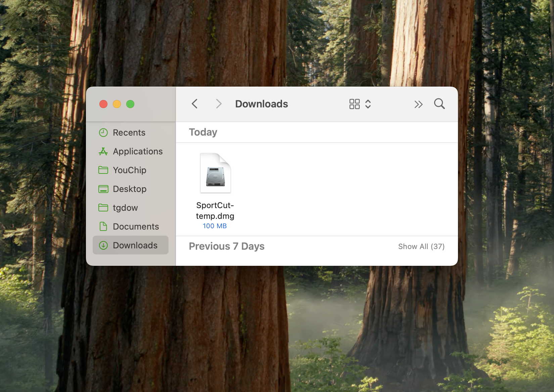Open the search magnifier in Finder
This screenshot has height=392, width=554.
click(x=439, y=104)
